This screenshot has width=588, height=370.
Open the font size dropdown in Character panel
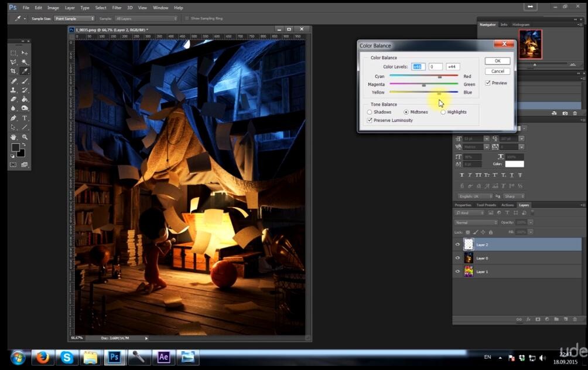(x=486, y=138)
